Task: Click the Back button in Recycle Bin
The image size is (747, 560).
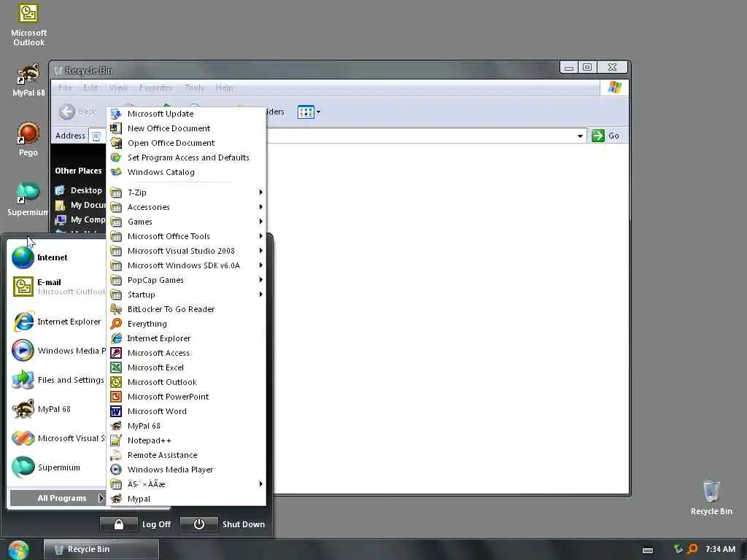Action: pos(78,112)
